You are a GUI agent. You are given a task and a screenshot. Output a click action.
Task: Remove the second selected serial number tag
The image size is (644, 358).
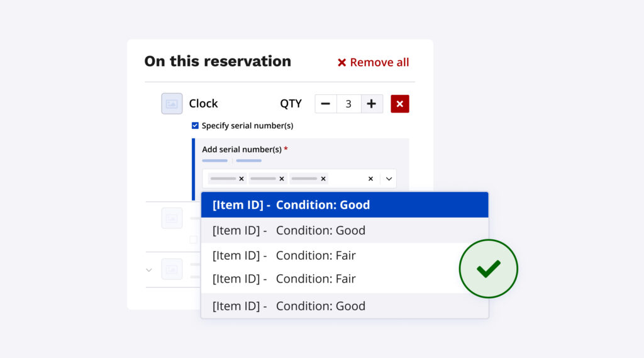(x=282, y=179)
